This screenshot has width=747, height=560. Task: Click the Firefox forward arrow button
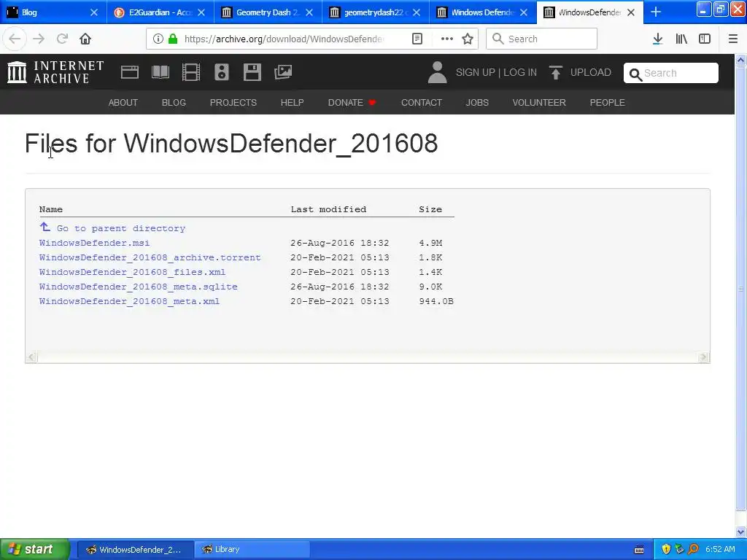tap(39, 39)
